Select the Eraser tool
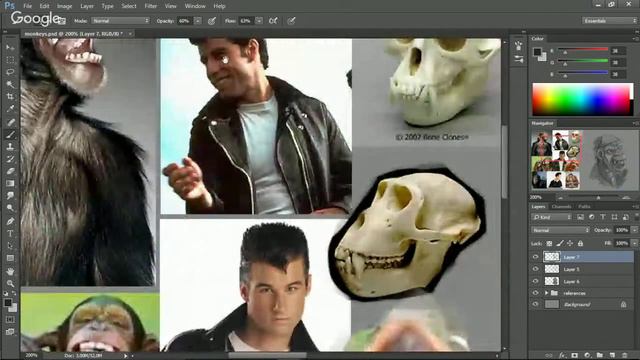This screenshot has width=640, height=360. point(10,171)
